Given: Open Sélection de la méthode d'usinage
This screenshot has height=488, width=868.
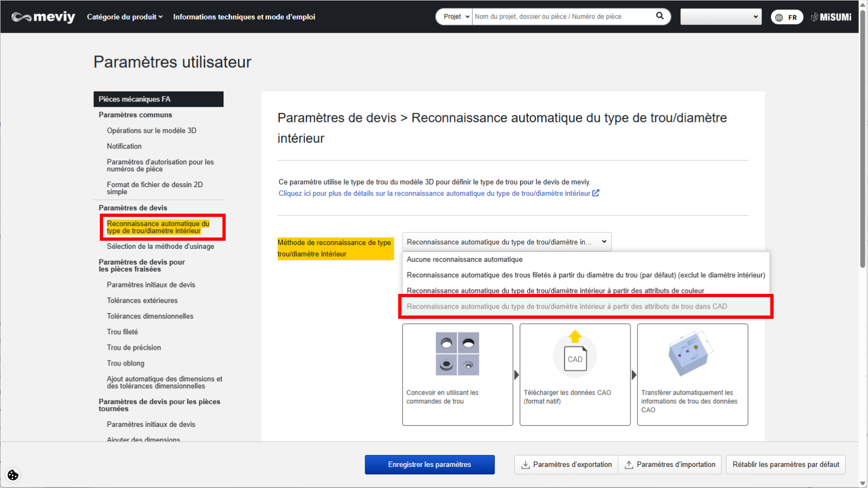Looking at the screenshot, I should click(x=160, y=247).
